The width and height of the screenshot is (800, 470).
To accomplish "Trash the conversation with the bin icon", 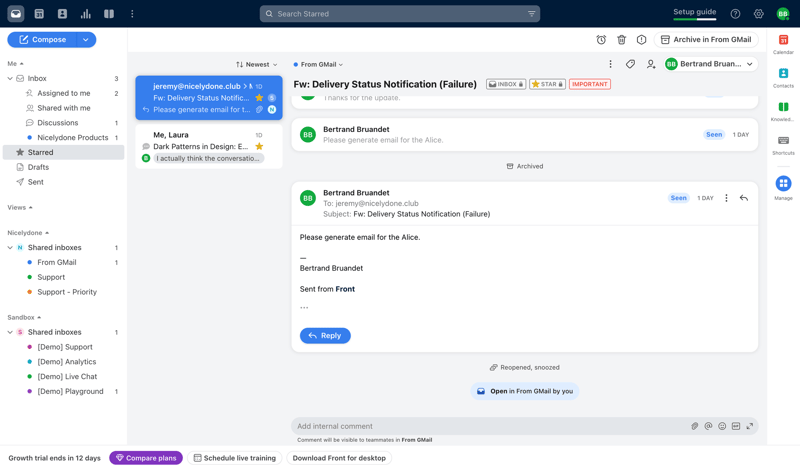I will pos(621,39).
